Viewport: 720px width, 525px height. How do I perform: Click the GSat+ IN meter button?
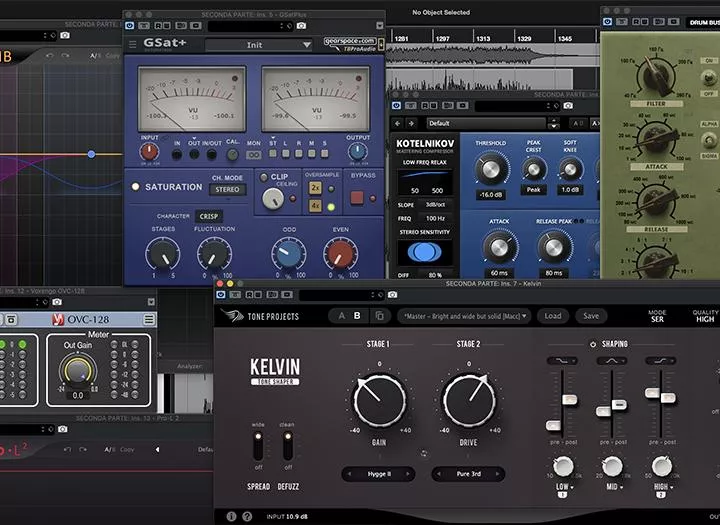coord(177,155)
